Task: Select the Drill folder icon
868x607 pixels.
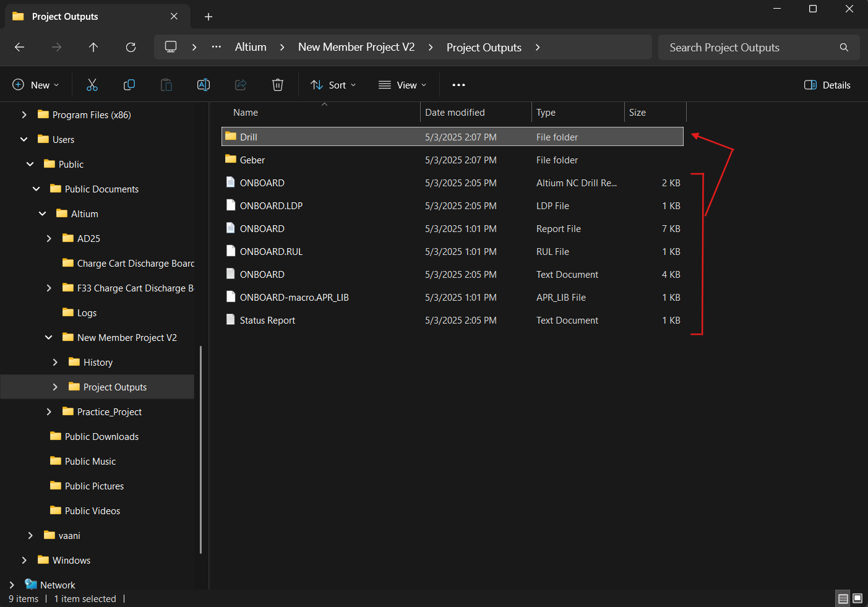Action: coord(231,136)
